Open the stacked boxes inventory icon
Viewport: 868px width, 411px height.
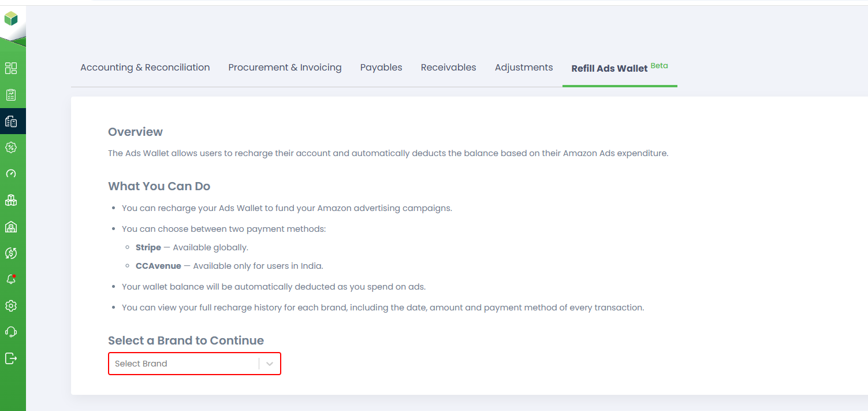click(x=11, y=200)
